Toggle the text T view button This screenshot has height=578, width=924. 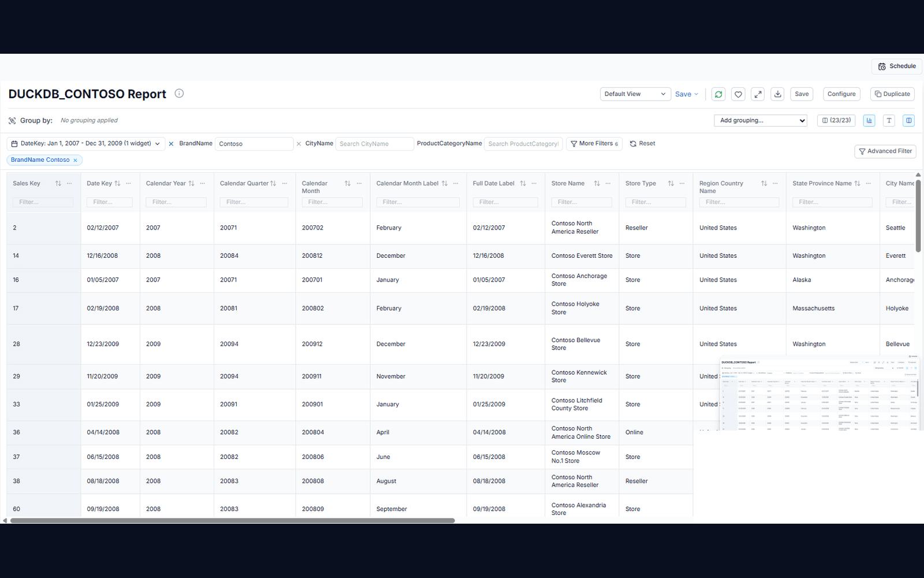click(x=889, y=120)
